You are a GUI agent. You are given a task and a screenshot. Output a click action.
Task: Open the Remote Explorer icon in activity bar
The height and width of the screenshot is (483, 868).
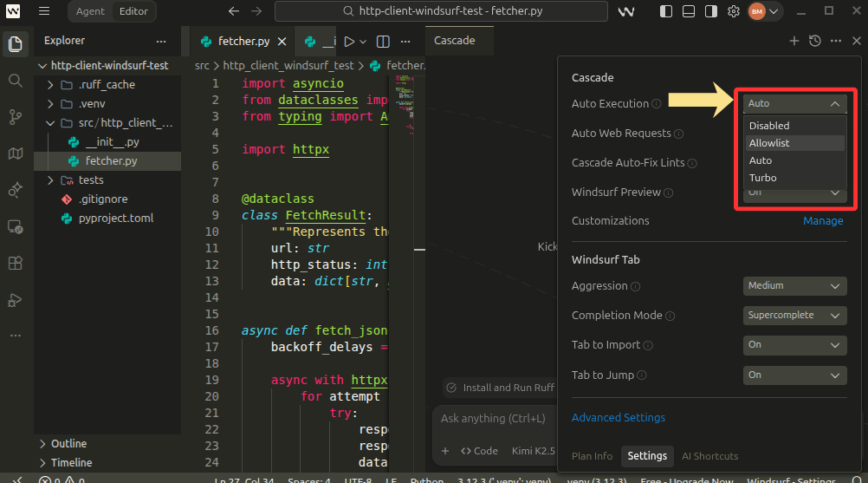point(16,226)
